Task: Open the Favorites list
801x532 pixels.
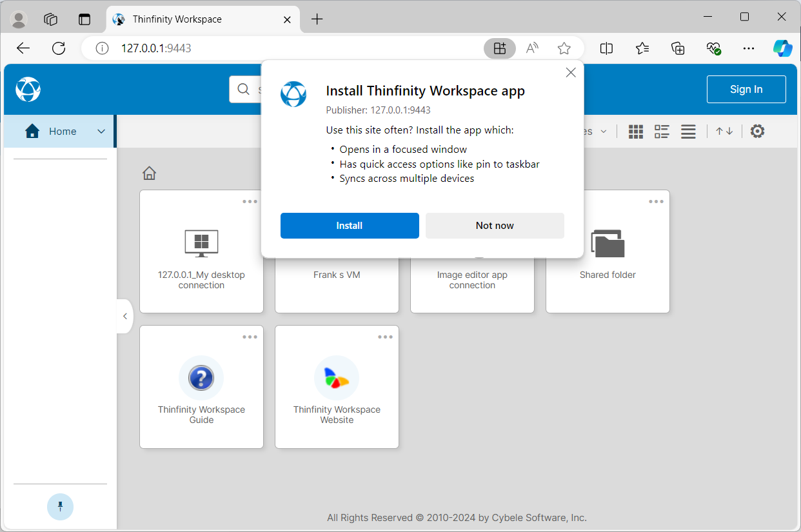Action: click(x=642, y=48)
